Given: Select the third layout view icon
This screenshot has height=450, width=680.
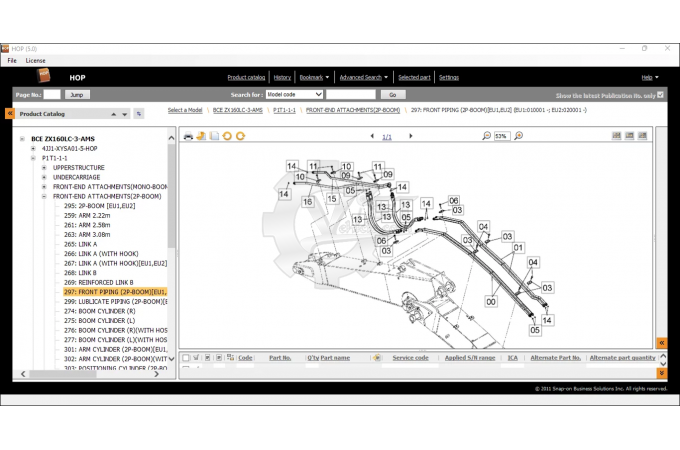Looking at the screenshot, I should click(x=642, y=136).
